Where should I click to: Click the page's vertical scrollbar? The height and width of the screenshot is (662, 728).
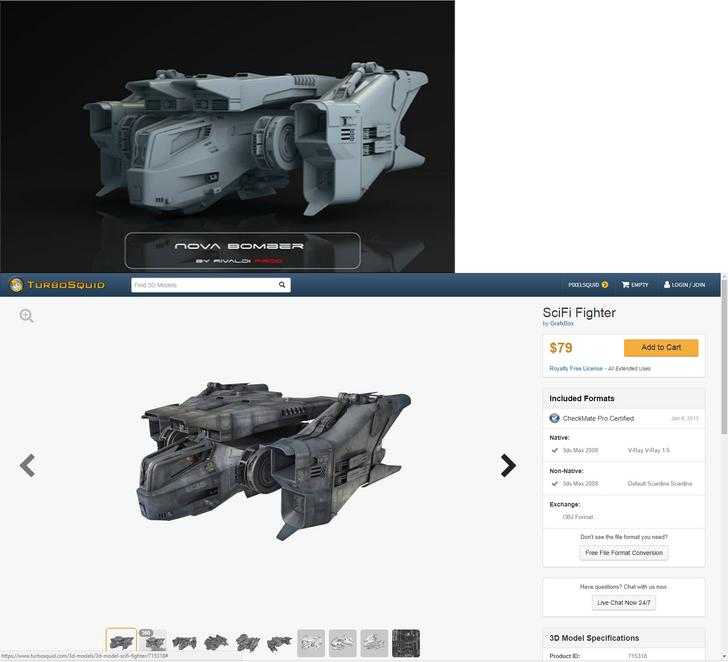pyautogui.click(x=723, y=400)
